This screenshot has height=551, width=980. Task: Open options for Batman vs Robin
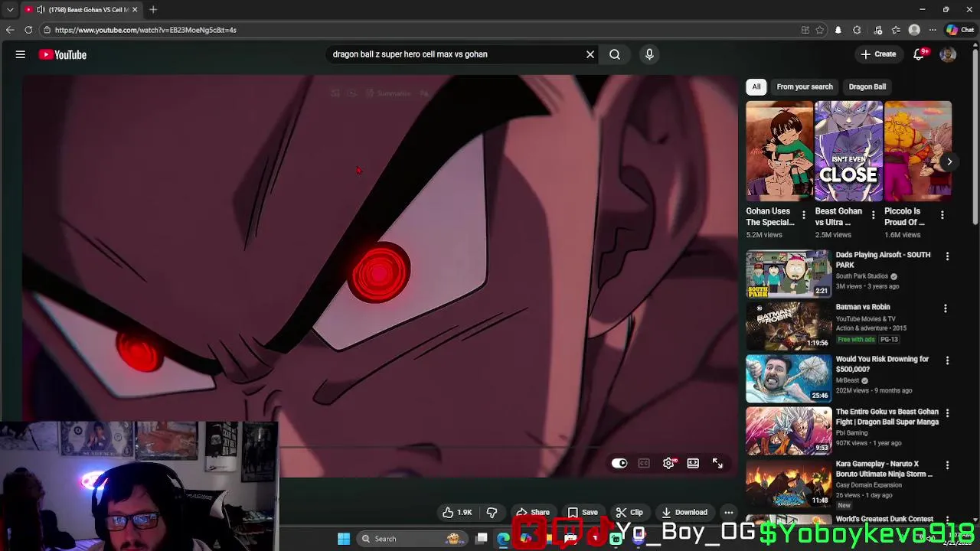946,308
